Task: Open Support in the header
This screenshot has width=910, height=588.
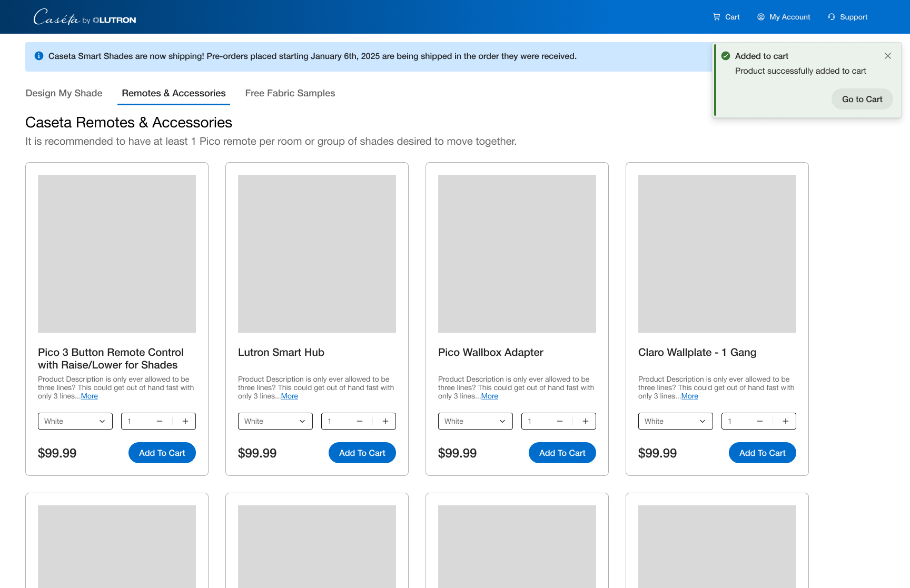Action: coord(847,17)
